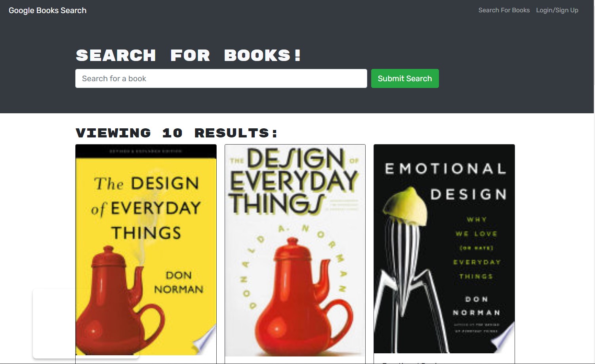595x364 pixels.
Task: Click the 'Search For Books!' page heading
Action: coord(188,55)
